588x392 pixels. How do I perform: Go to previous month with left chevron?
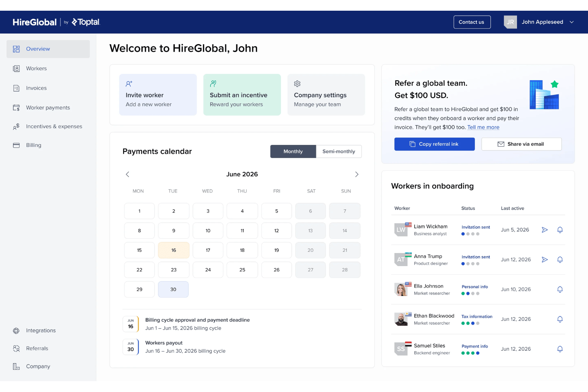(x=128, y=174)
